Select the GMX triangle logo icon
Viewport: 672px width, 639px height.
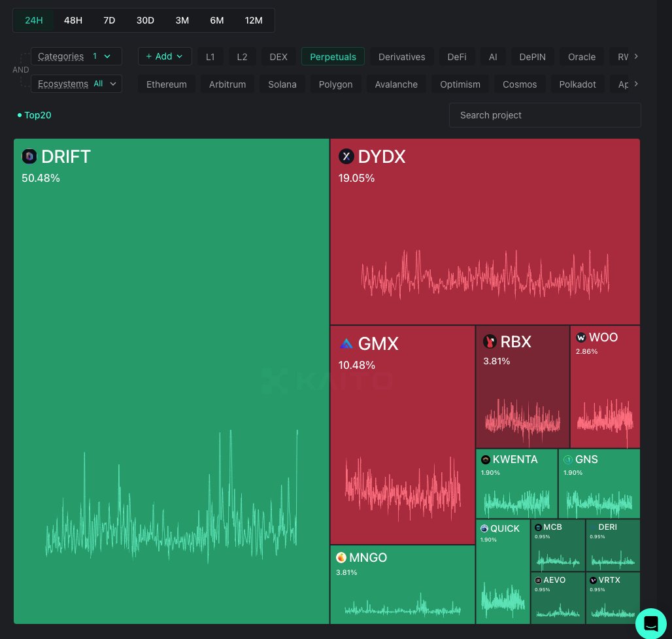(x=347, y=343)
